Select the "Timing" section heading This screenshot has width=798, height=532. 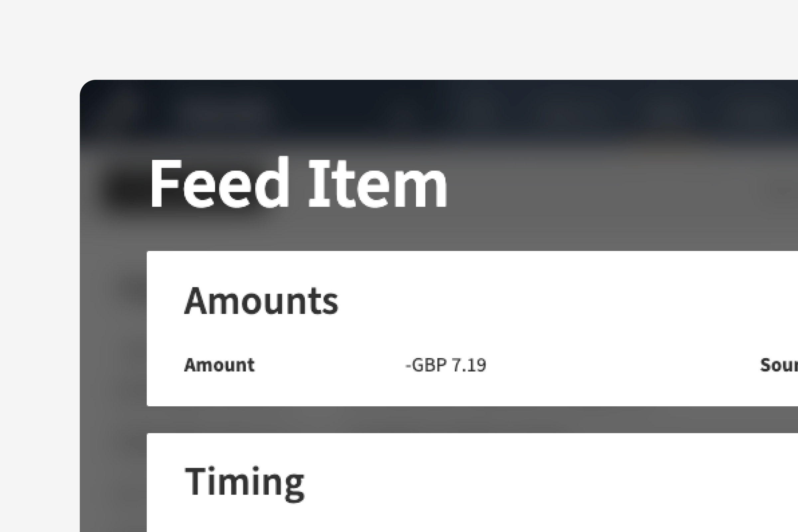coord(244,482)
